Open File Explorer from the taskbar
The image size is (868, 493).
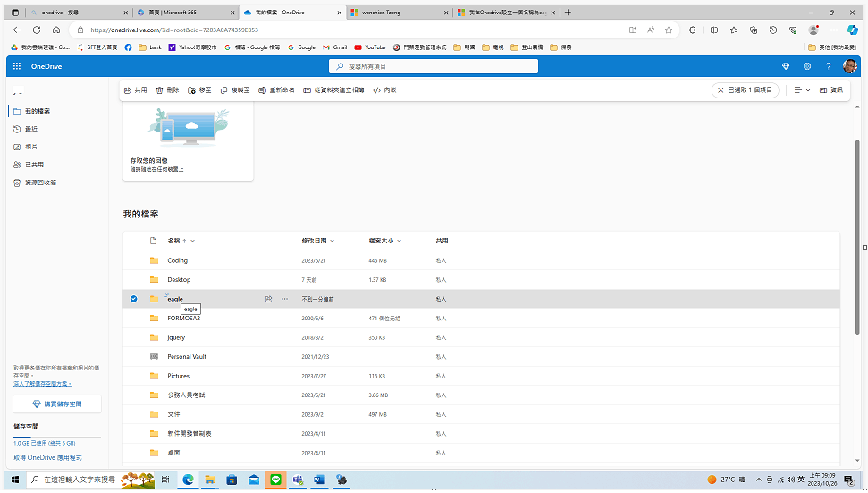(x=210, y=480)
